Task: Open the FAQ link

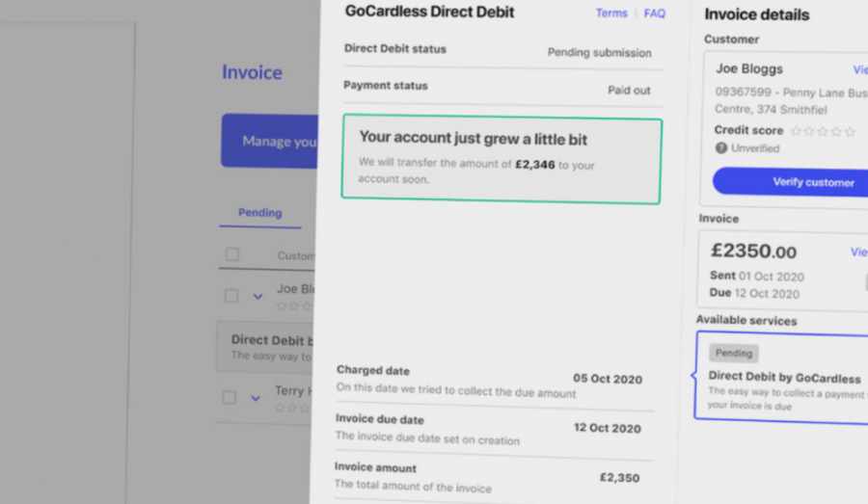Action: tap(655, 13)
